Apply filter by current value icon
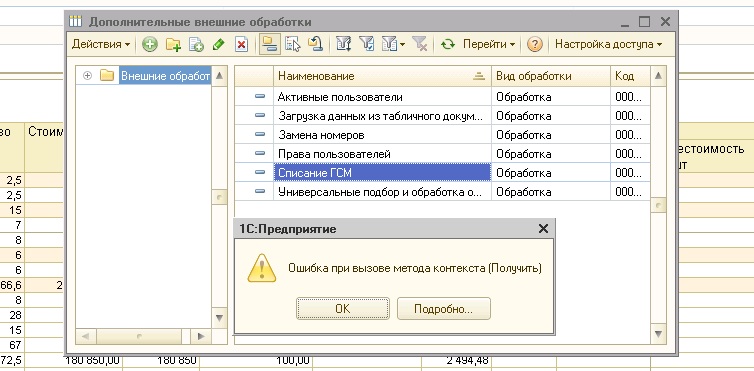Screen dimensions: 754x371 [x=367, y=45]
